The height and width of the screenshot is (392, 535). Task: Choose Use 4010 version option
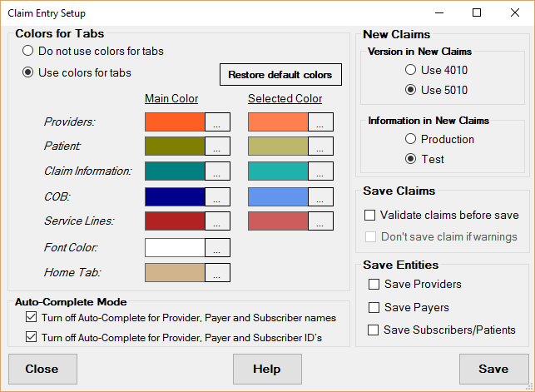[x=410, y=70]
